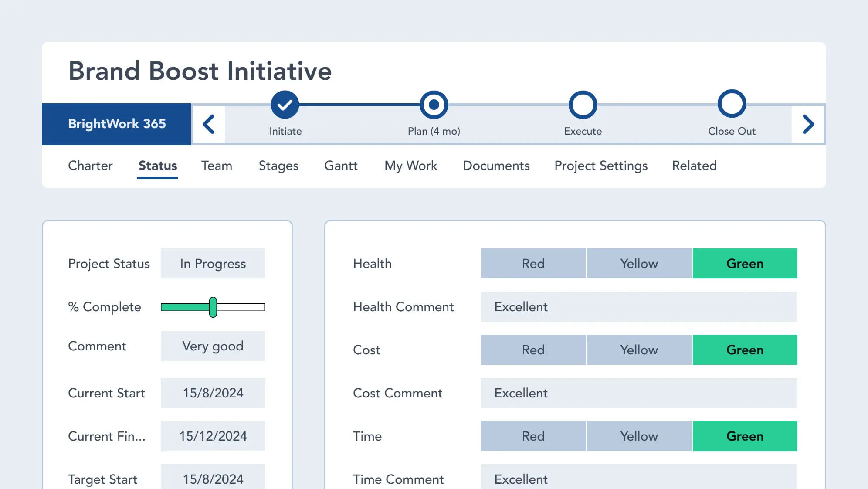Open Project Settings

point(601,166)
